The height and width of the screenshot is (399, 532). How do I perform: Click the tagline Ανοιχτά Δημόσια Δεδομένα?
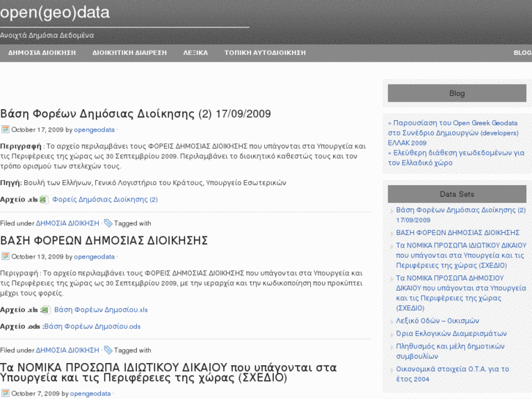point(47,35)
